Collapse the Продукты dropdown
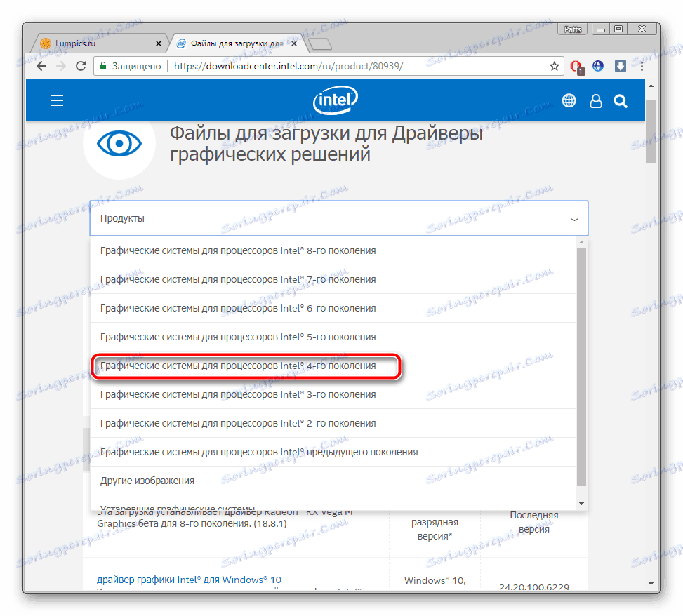Screen dimensions: 683x616 pos(339,218)
